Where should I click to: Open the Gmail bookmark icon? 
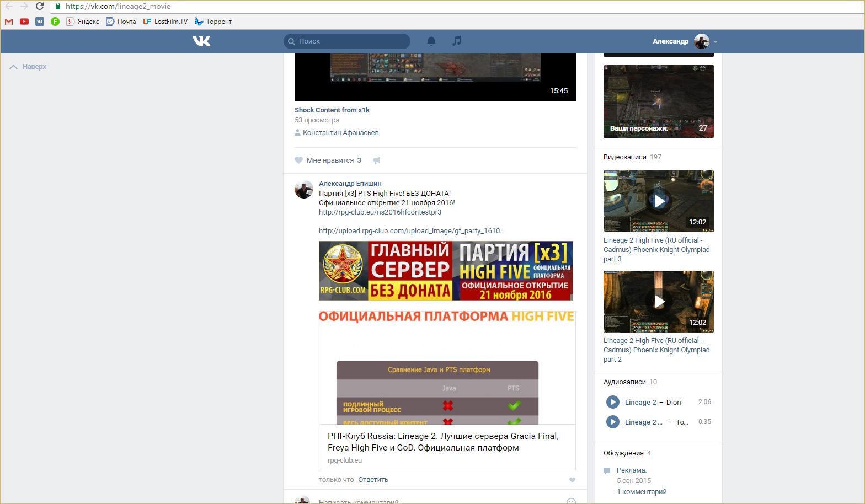9,22
